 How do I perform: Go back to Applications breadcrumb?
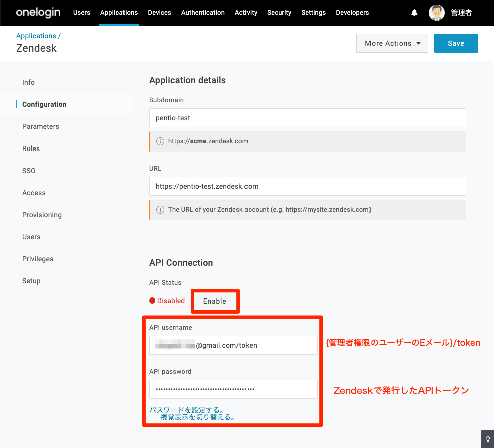coord(36,36)
